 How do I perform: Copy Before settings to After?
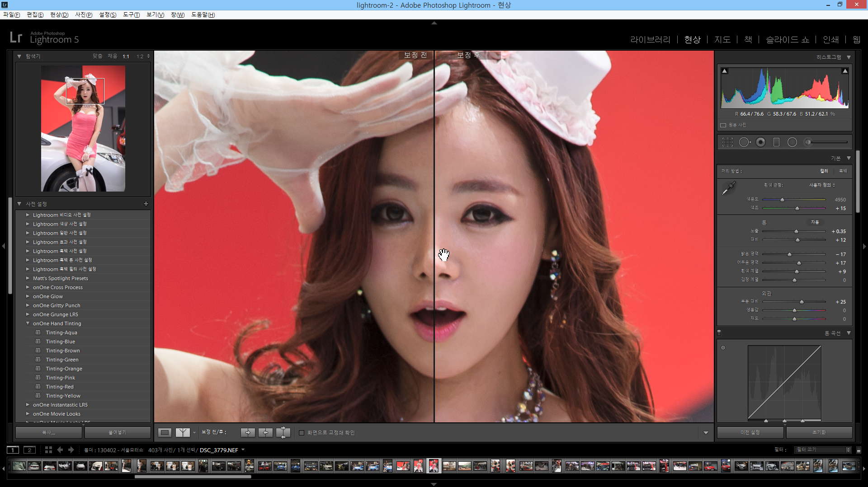pyautogui.click(x=248, y=432)
